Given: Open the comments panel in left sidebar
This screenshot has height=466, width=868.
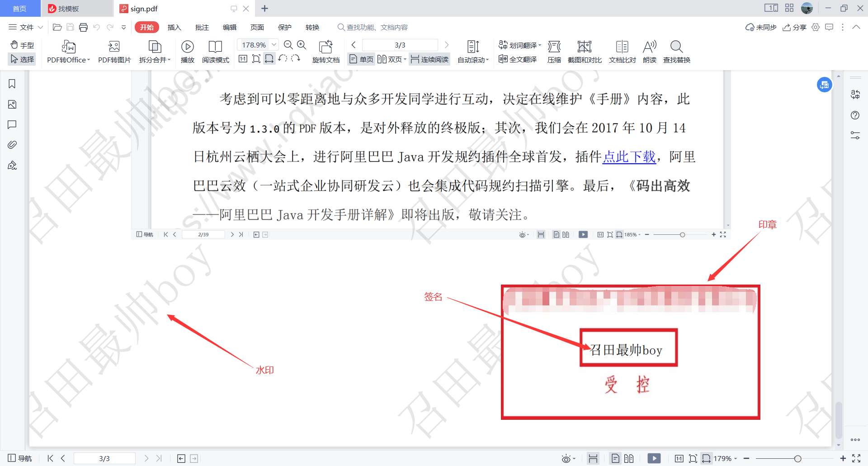Looking at the screenshot, I should (x=12, y=124).
